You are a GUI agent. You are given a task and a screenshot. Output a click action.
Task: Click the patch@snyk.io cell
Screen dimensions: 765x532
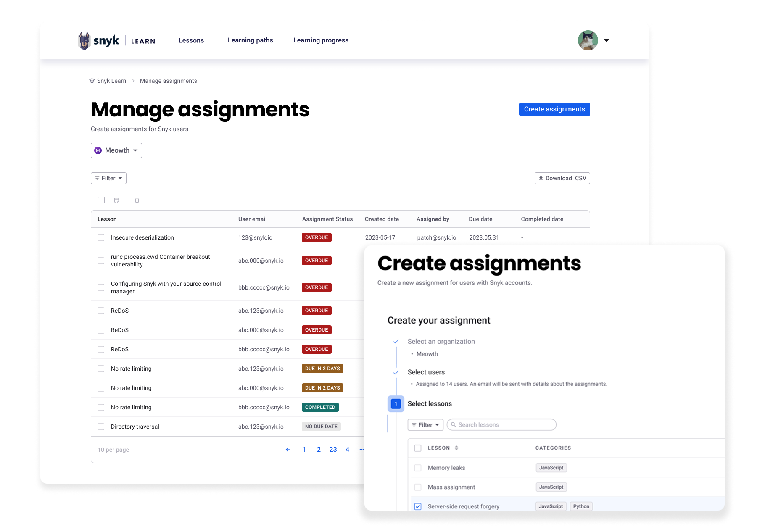436,237
